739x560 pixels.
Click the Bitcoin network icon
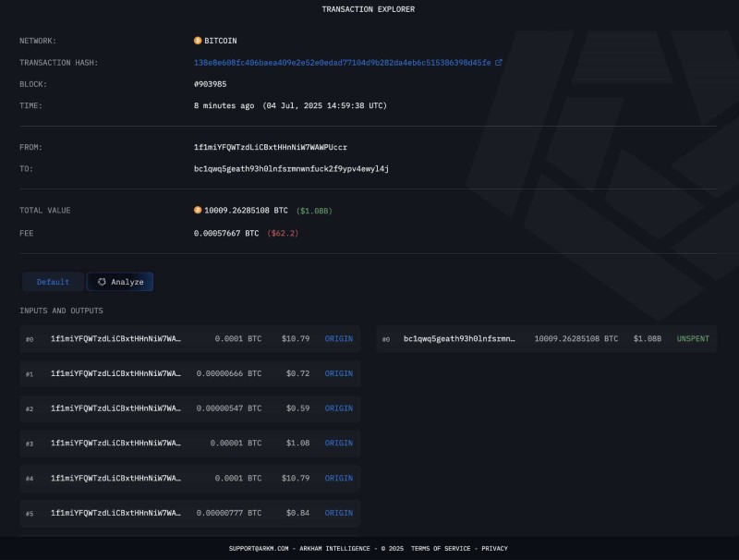click(198, 41)
